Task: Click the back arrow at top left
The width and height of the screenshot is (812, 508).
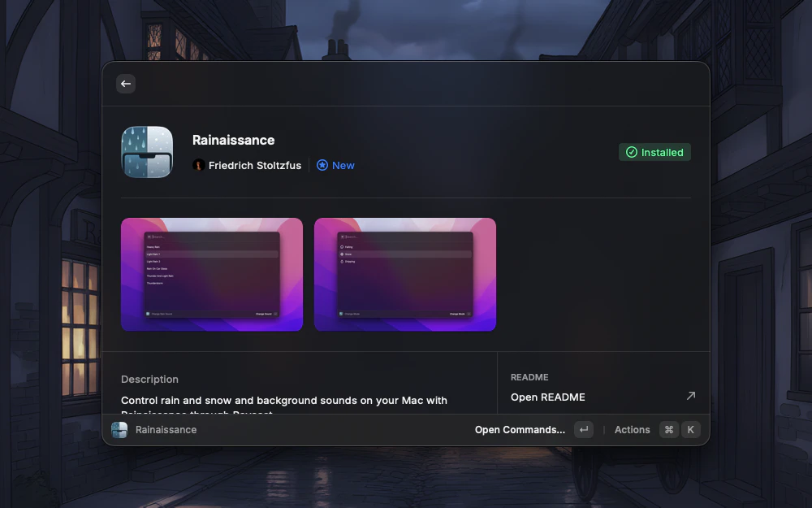Action: pyautogui.click(x=126, y=84)
